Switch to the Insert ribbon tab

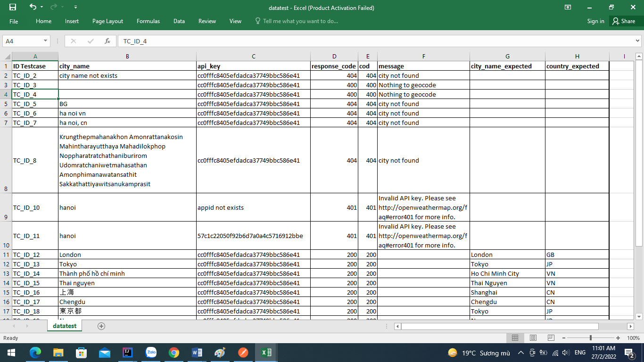pos(72,21)
